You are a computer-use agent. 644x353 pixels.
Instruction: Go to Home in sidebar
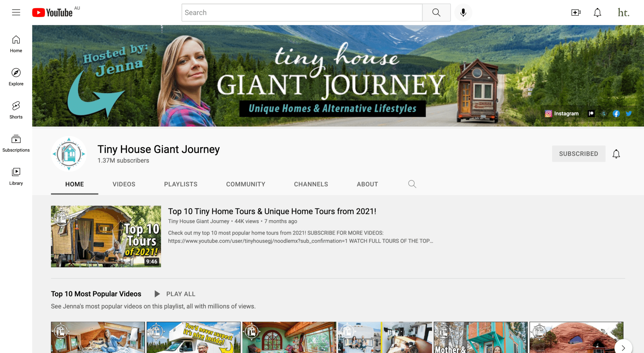16,44
